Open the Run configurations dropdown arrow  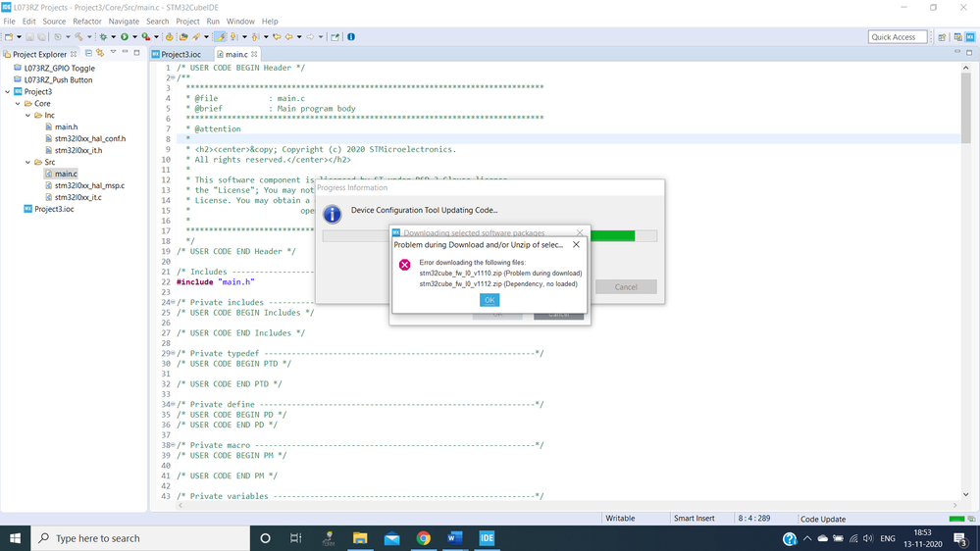click(134, 37)
